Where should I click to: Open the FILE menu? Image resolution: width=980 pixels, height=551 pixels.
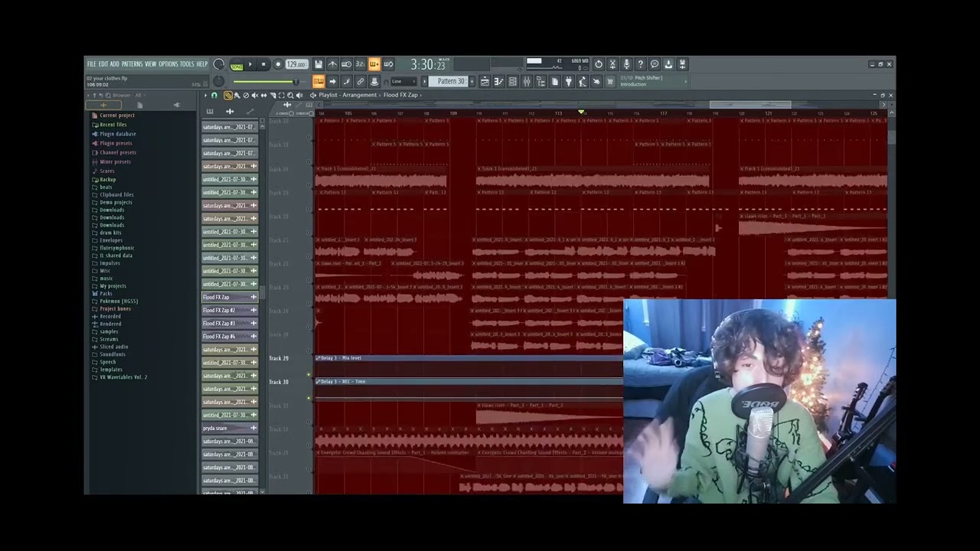pos(91,64)
